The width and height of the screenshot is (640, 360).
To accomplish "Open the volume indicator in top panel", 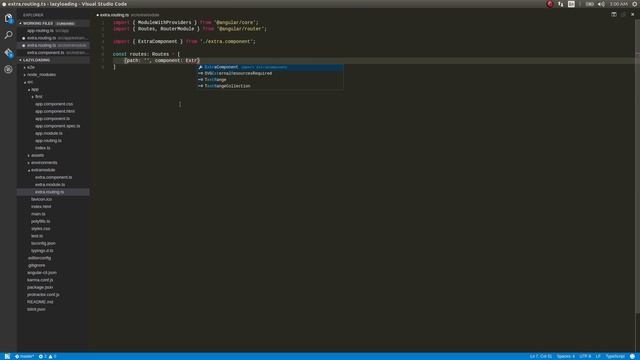I will (x=601, y=4).
